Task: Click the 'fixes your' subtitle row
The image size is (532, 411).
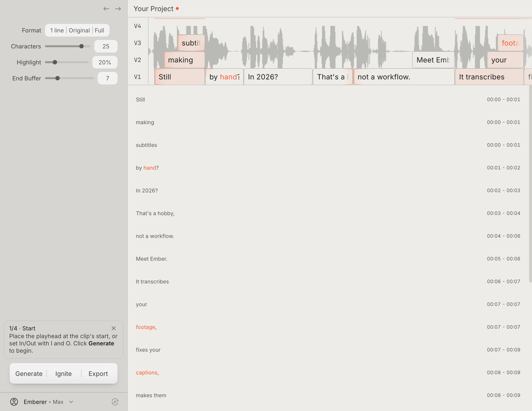Action: coord(328,350)
